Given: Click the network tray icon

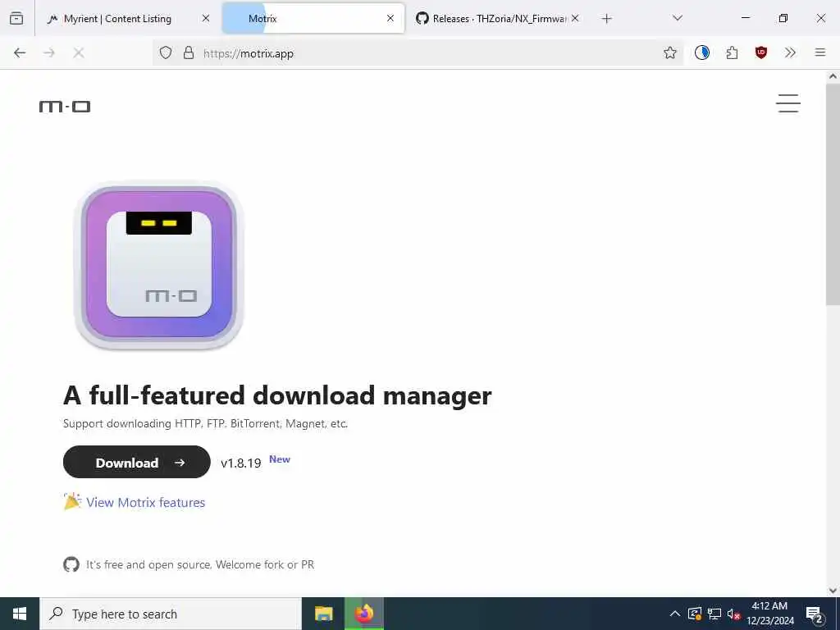Looking at the screenshot, I should point(714,614).
